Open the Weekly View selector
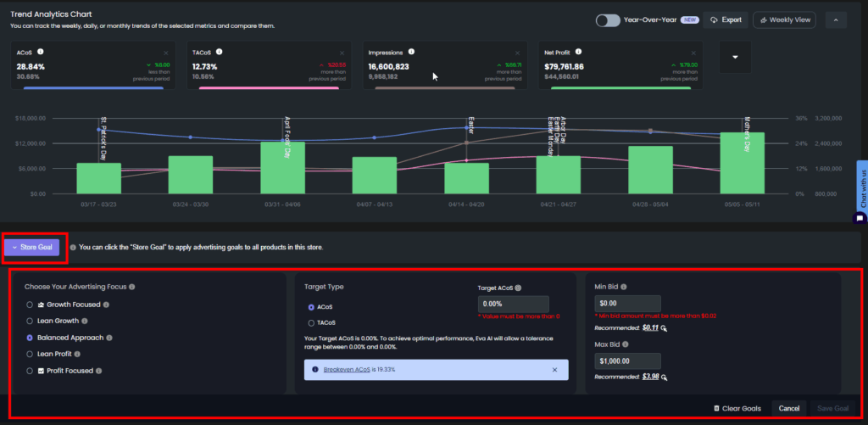Image resolution: width=868 pixels, height=425 pixels. (x=784, y=20)
